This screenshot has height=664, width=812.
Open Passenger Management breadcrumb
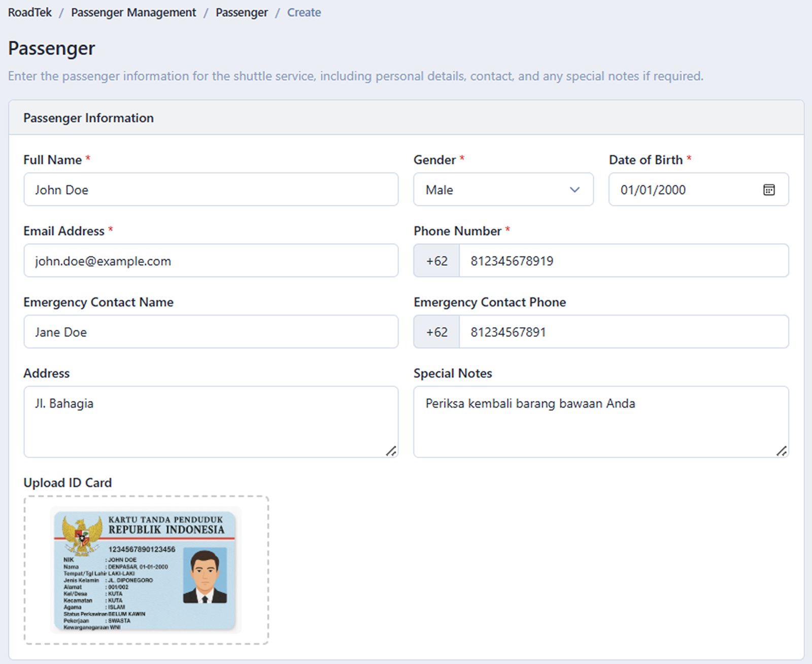pos(133,13)
